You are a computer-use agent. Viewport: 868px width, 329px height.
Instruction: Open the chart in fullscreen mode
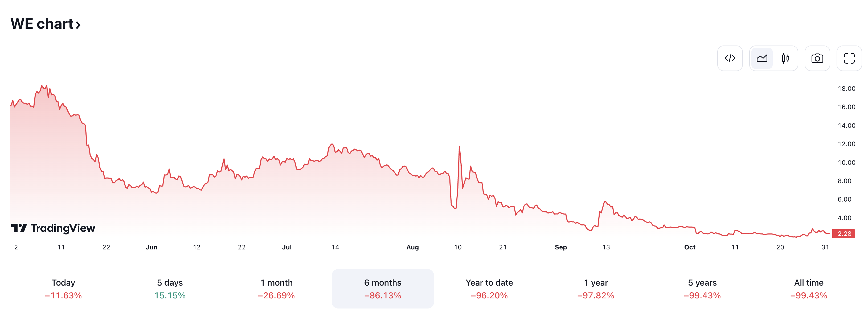point(849,58)
